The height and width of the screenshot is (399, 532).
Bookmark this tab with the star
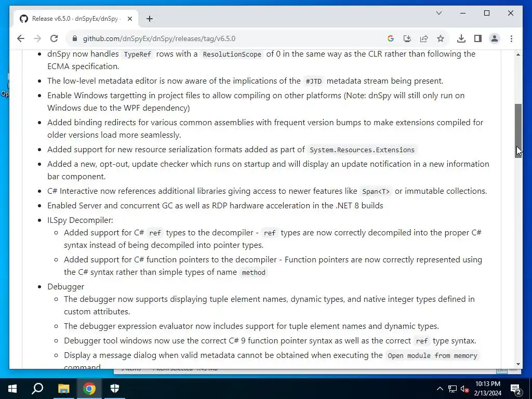[x=441, y=38]
